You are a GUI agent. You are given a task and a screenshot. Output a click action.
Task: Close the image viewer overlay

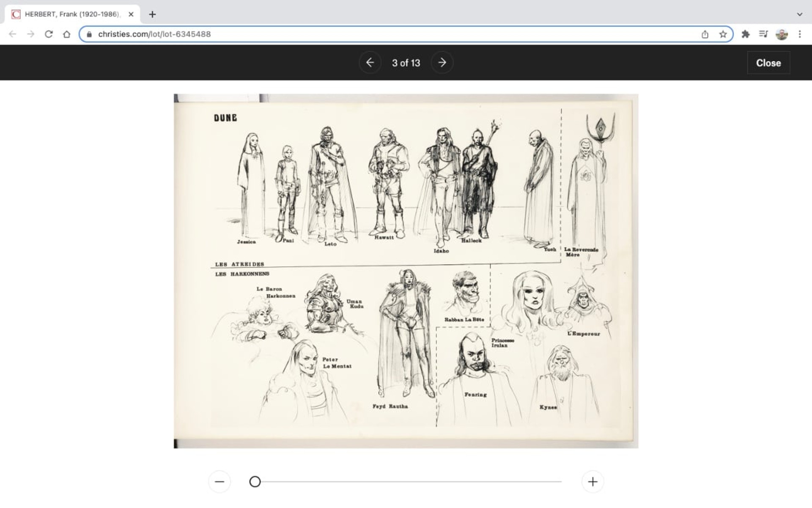tap(768, 63)
